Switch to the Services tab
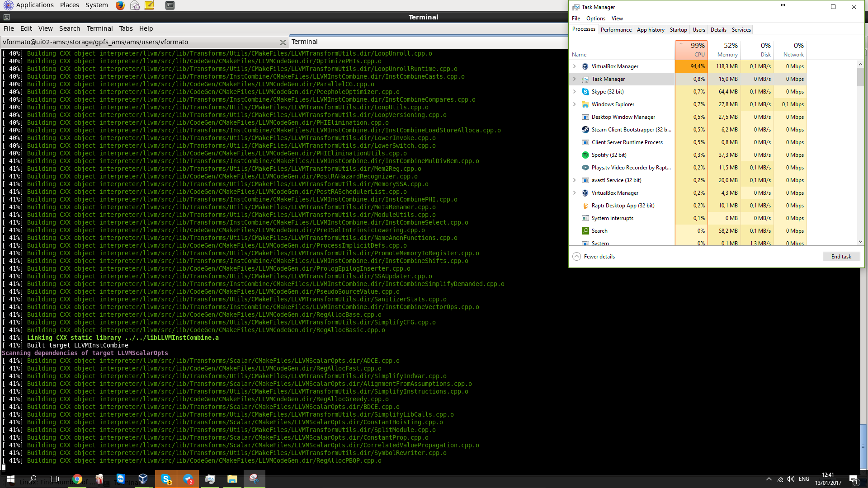Screen dimensions: 868x488 point(741,30)
